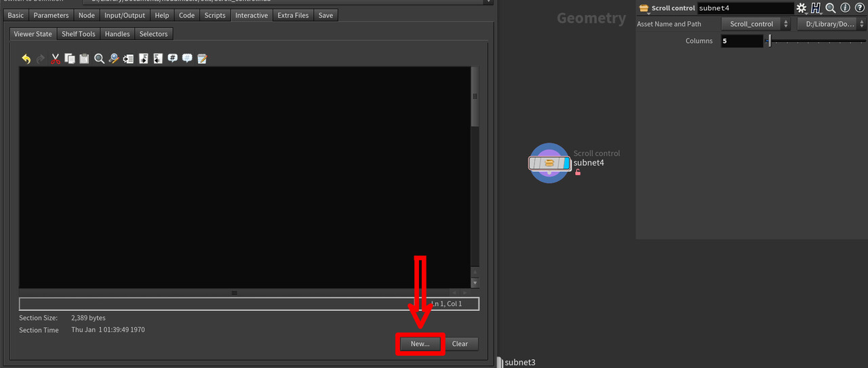Viewport: 868px width, 368px height.
Task: Open the find magnifier in editor toolbar
Action: [99, 59]
